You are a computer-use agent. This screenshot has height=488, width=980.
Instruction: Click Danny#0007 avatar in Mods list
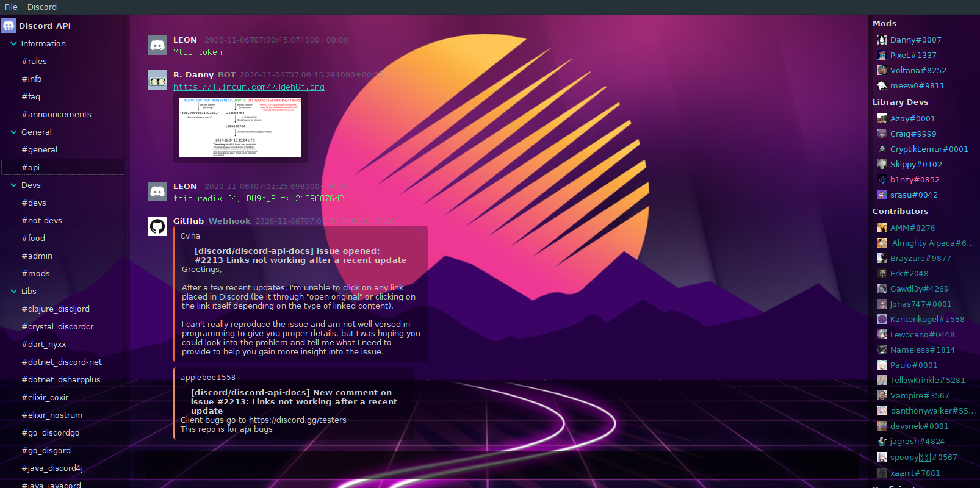coord(882,40)
